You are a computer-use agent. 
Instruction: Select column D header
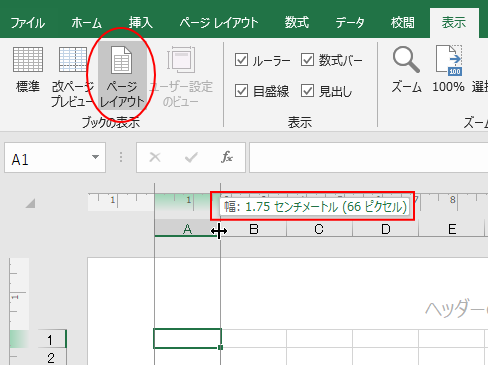386,229
